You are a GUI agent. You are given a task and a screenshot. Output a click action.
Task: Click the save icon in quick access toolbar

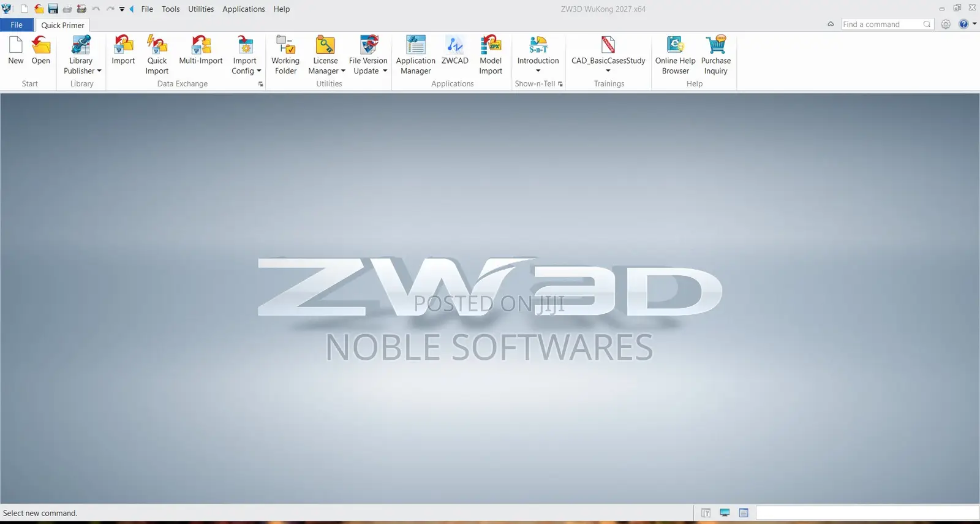pyautogui.click(x=53, y=9)
